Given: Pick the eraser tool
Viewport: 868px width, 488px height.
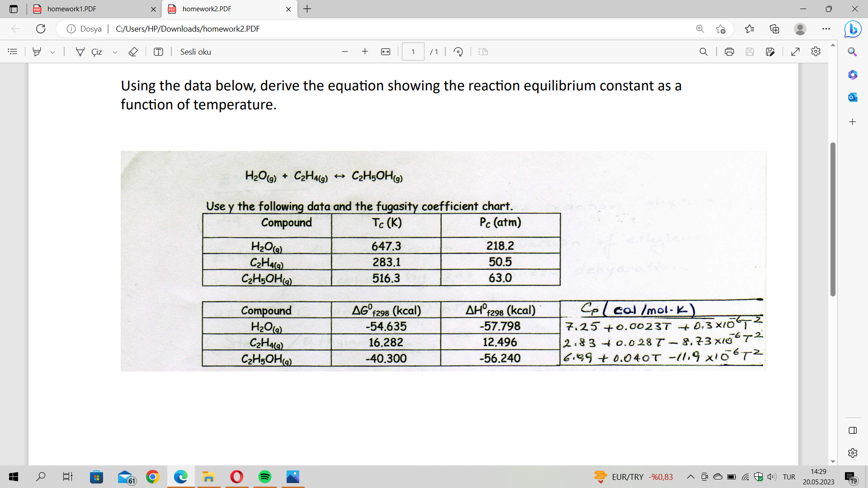Looking at the screenshot, I should click(x=133, y=52).
